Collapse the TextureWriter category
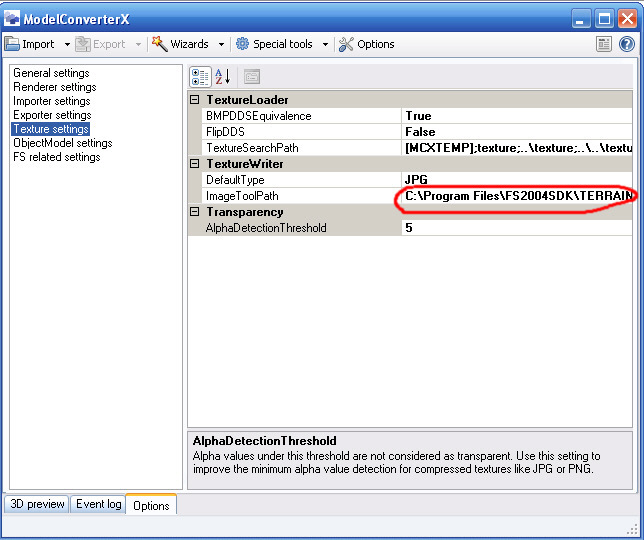This screenshot has width=644, height=540. [195, 164]
